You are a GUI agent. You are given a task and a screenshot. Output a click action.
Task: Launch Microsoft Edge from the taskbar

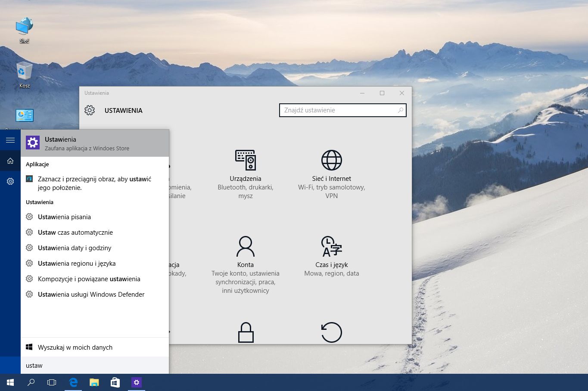click(74, 382)
